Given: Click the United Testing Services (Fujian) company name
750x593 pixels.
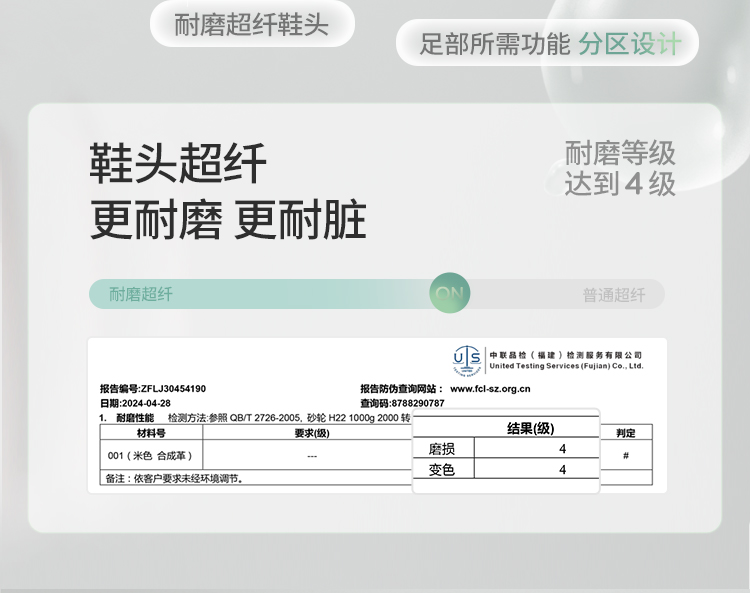Looking at the screenshot, I should [x=566, y=366].
